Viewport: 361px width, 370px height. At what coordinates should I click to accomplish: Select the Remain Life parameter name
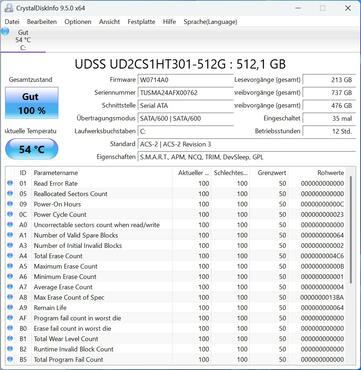50,308
